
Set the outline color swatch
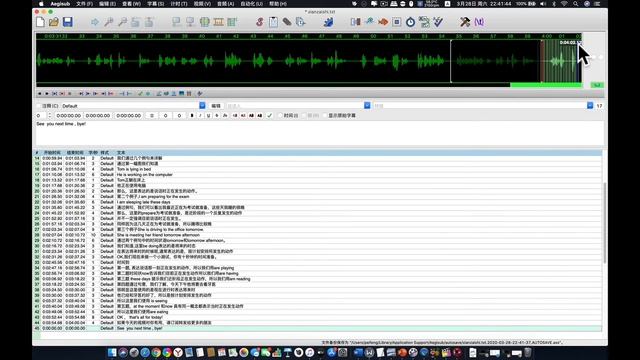point(251,116)
